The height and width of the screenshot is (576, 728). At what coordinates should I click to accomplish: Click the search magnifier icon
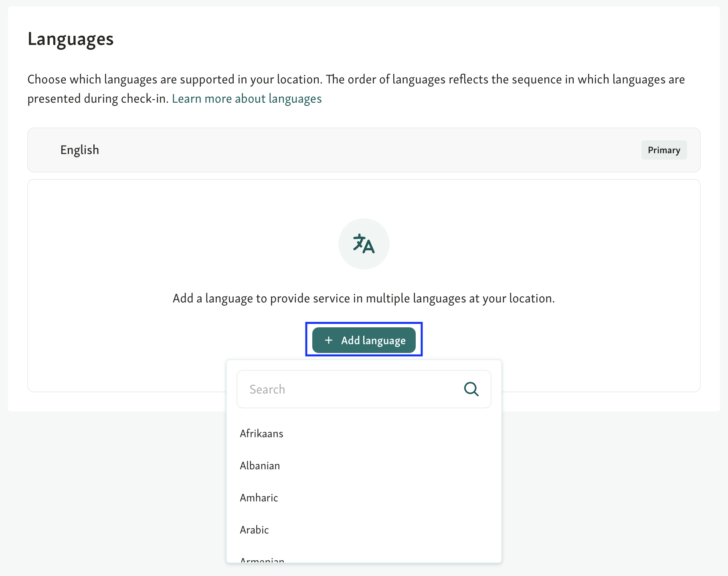pyautogui.click(x=471, y=389)
